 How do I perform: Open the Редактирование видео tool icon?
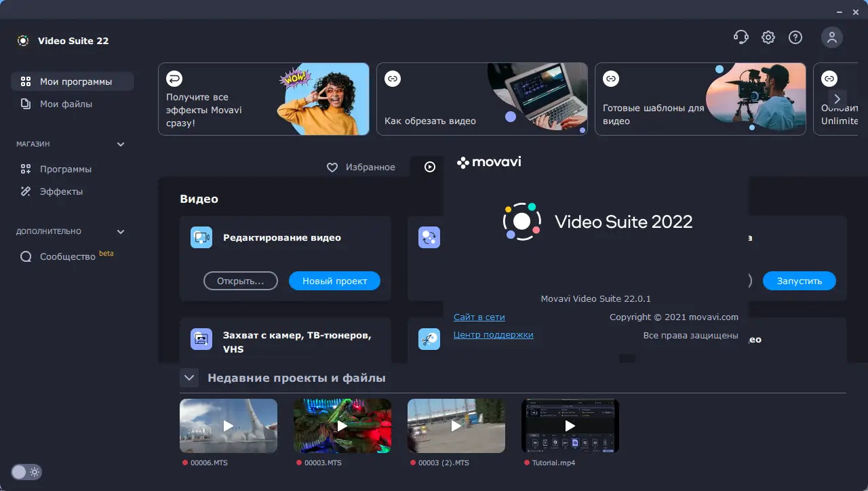(201, 237)
